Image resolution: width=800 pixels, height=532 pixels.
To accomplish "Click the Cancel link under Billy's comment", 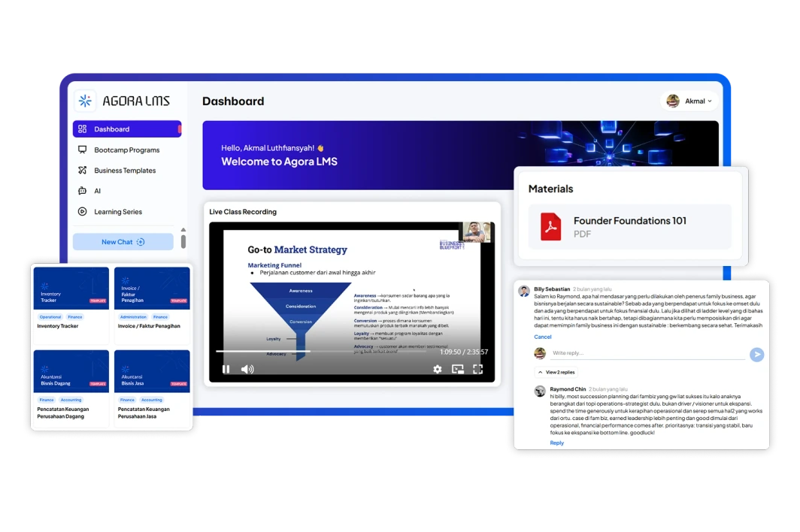I will click(x=542, y=337).
